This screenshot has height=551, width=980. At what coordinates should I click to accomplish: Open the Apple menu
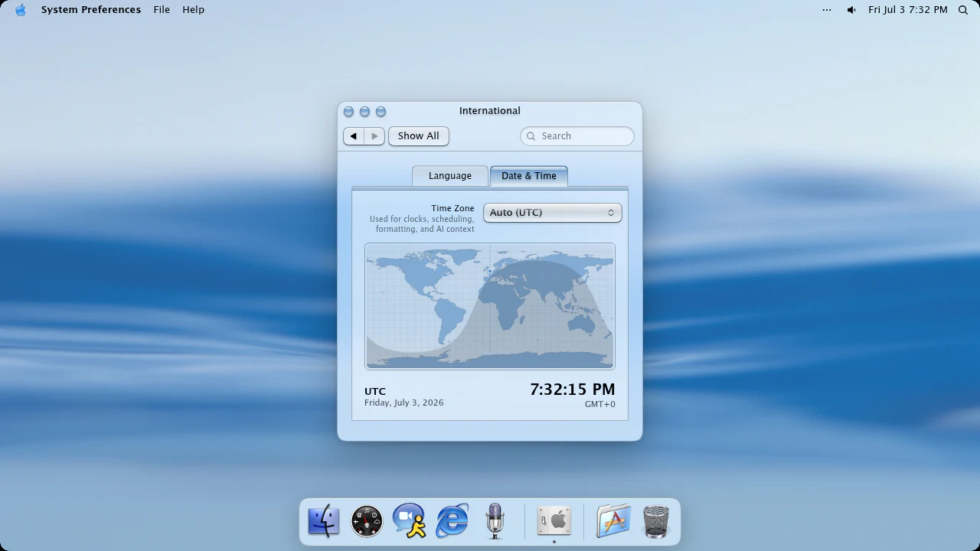[x=21, y=10]
